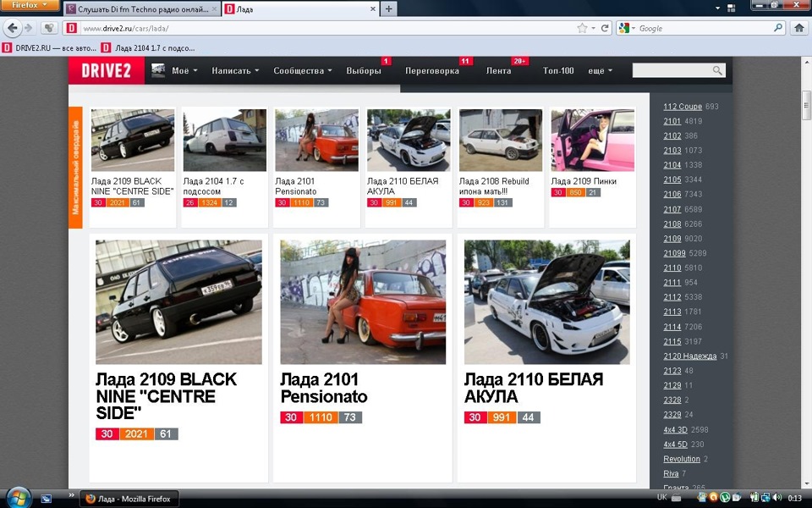812x508 pixels.
Task: Open the Windows Start orb
Action: [x=19, y=498]
